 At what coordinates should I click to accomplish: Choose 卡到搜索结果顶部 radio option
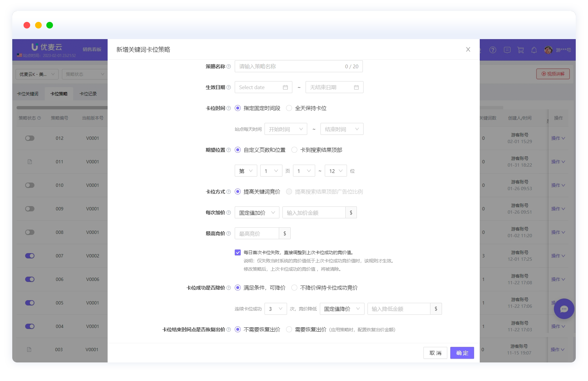click(294, 150)
